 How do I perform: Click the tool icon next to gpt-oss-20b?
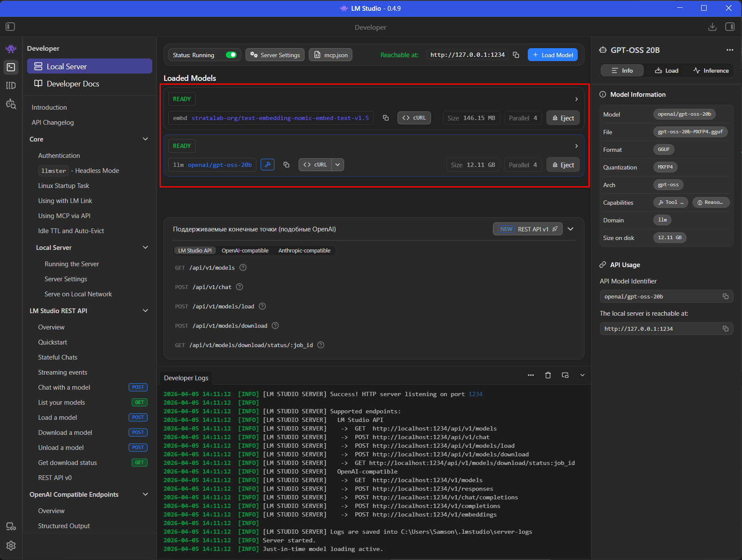[x=268, y=165]
